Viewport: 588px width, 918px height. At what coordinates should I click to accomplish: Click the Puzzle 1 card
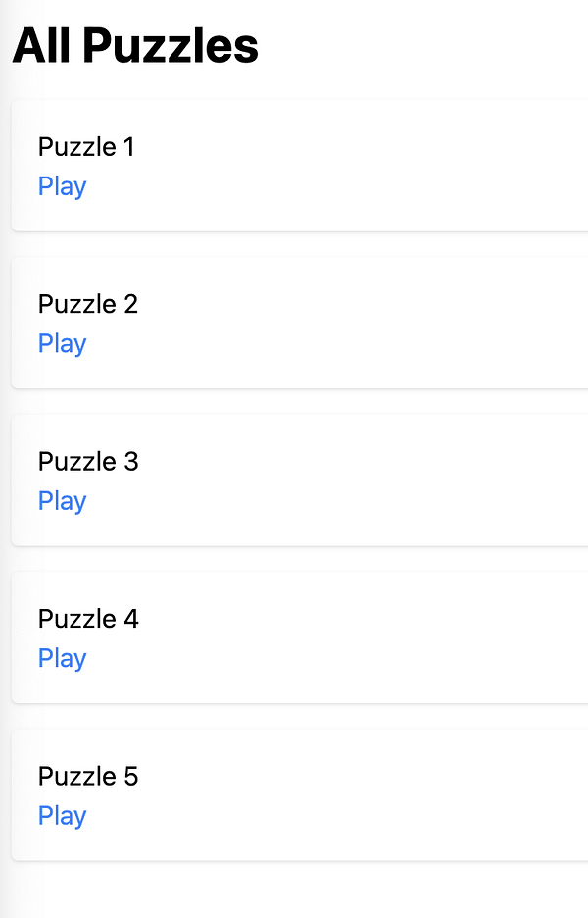pos(294,166)
